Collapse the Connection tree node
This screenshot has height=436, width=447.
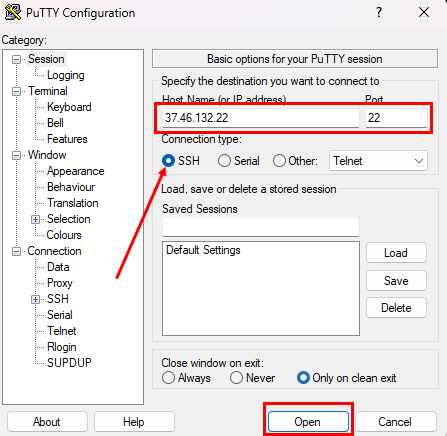point(16,251)
